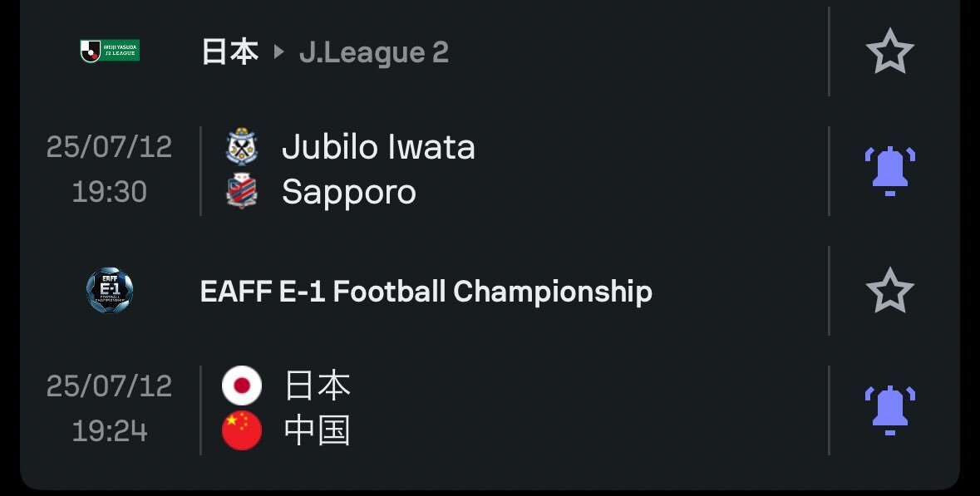Open the EAFF E-1 Football Championship header

tap(426, 292)
